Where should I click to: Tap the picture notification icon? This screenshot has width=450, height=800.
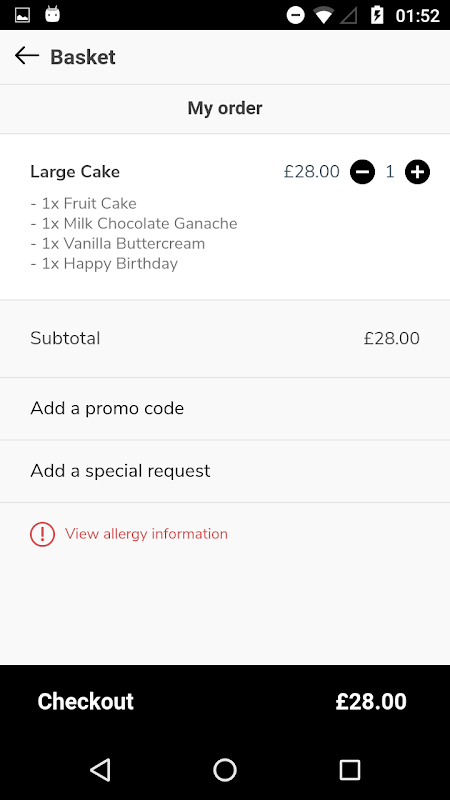(22, 15)
